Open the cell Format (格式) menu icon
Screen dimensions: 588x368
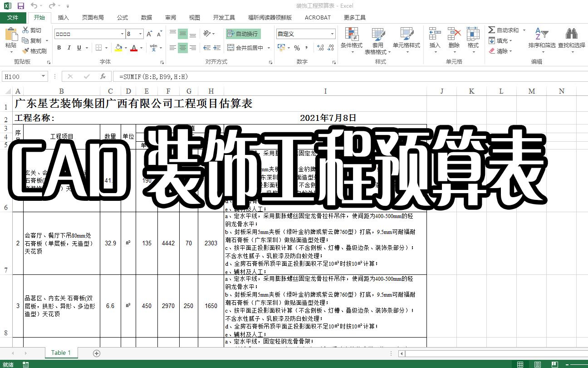click(x=473, y=34)
